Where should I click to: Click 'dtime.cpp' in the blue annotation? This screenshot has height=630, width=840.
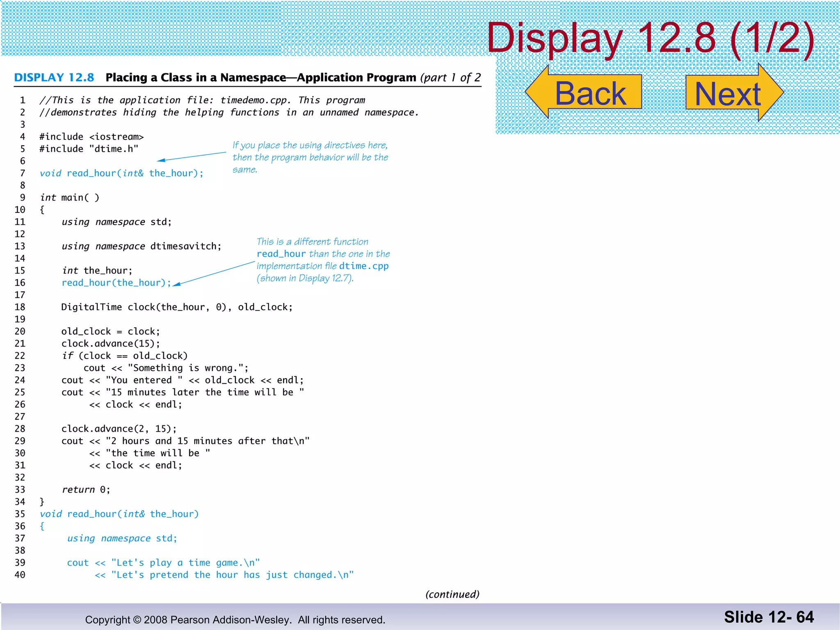(364, 266)
